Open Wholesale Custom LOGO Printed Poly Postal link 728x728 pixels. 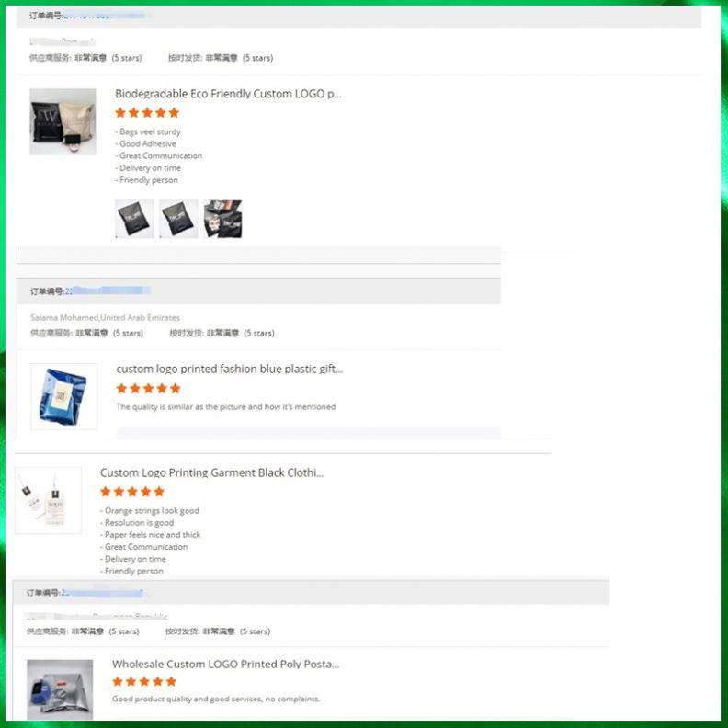pos(225,665)
